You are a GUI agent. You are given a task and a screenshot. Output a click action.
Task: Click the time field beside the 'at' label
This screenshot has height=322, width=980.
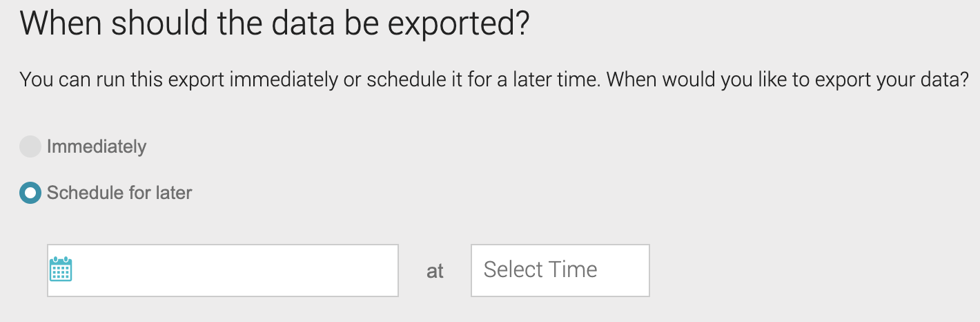tap(560, 270)
